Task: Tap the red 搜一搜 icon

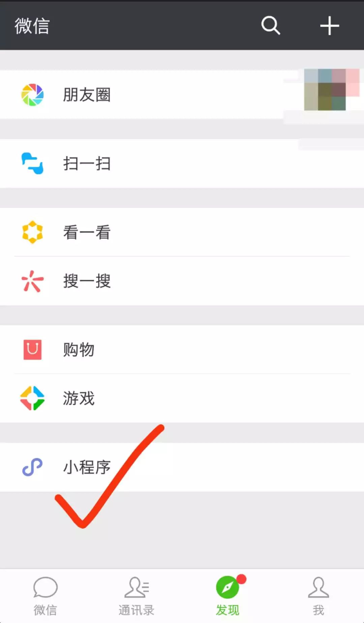Action: [x=32, y=281]
